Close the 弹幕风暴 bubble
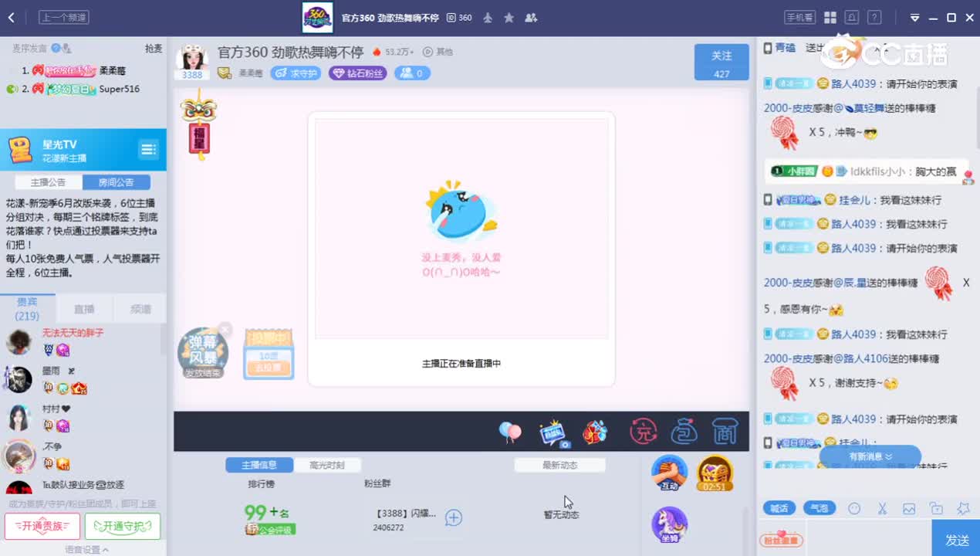Image resolution: width=980 pixels, height=556 pixels. click(x=225, y=330)
